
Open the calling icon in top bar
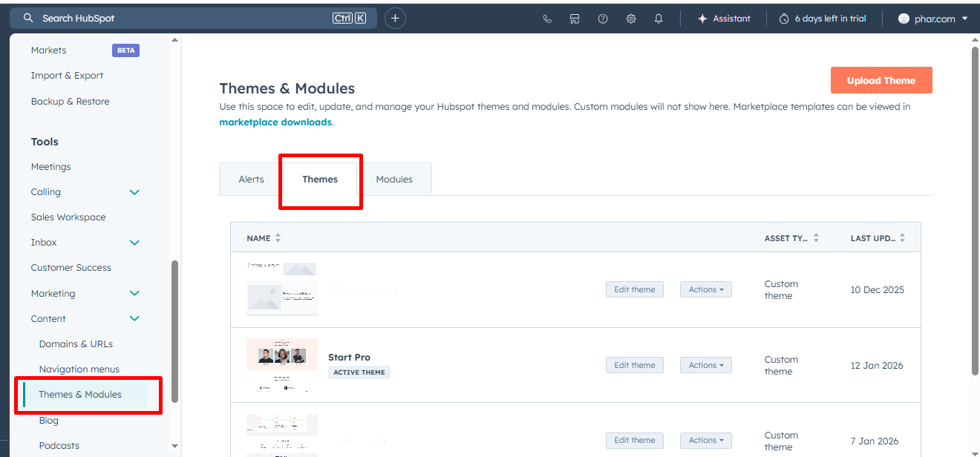pyautogui.click(x=547, y=18)
